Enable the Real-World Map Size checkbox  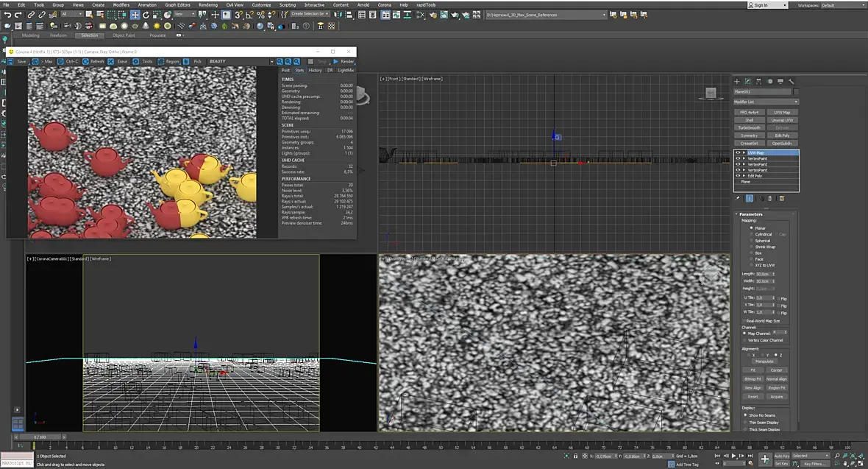744,320
